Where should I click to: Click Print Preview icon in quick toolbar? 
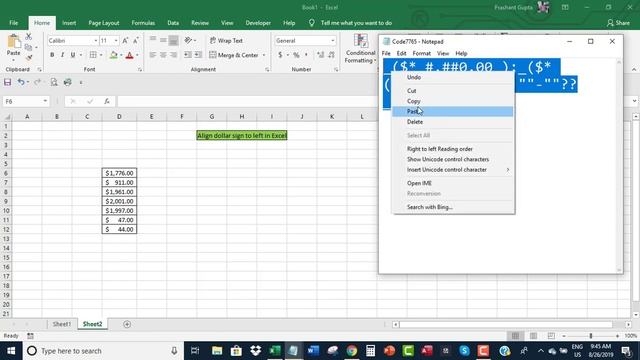(54, 82)
